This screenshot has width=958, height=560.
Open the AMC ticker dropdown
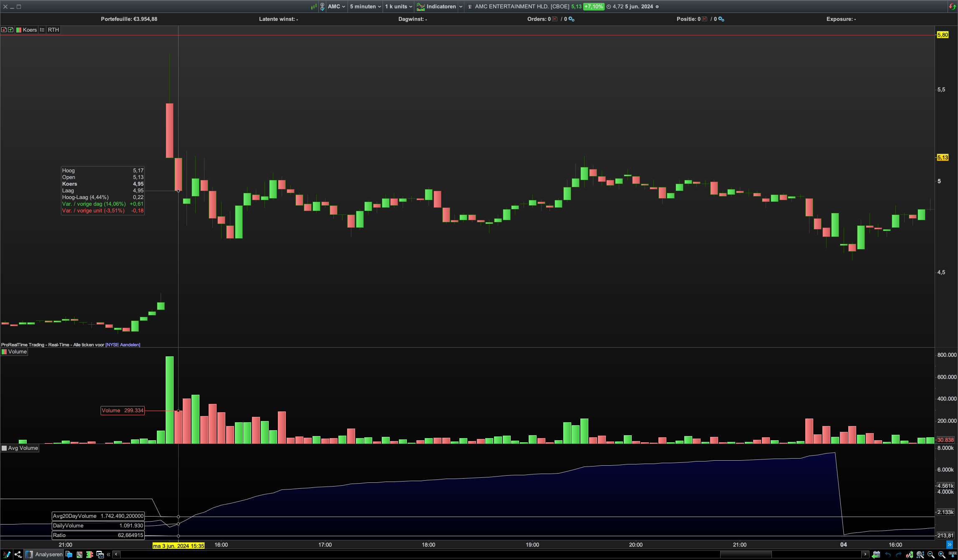pos(336,7)
